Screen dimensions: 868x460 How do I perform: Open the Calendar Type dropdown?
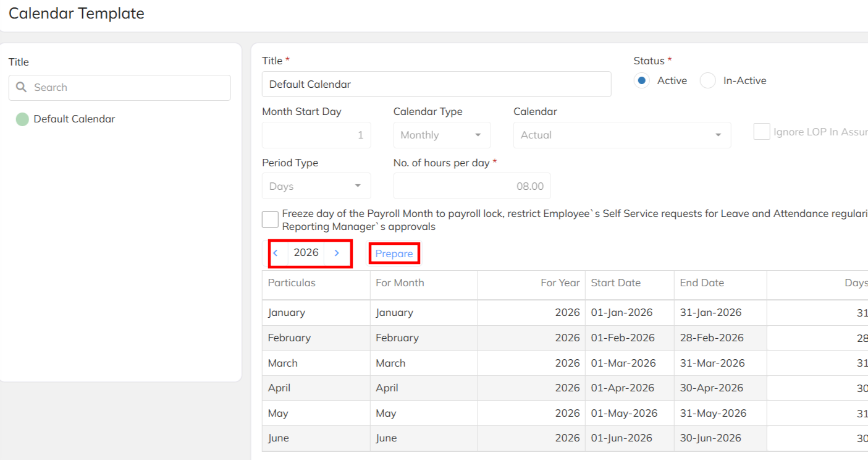[442, 135]
